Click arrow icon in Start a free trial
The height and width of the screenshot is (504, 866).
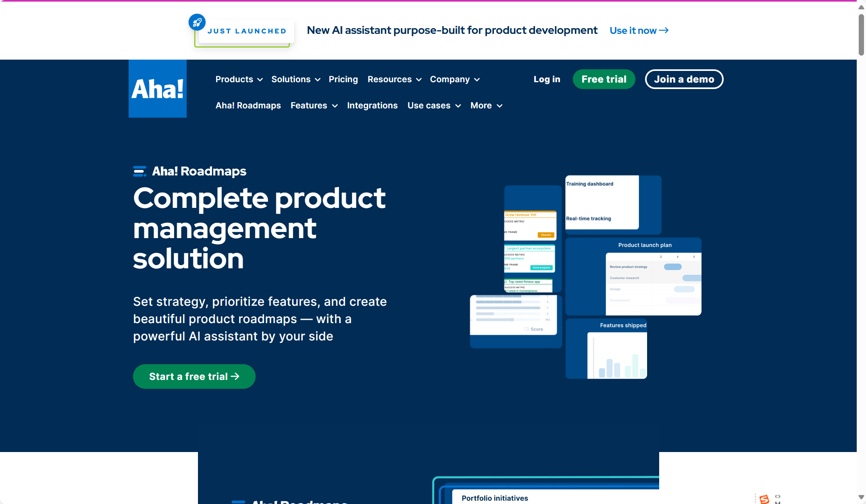pos(235,376)
